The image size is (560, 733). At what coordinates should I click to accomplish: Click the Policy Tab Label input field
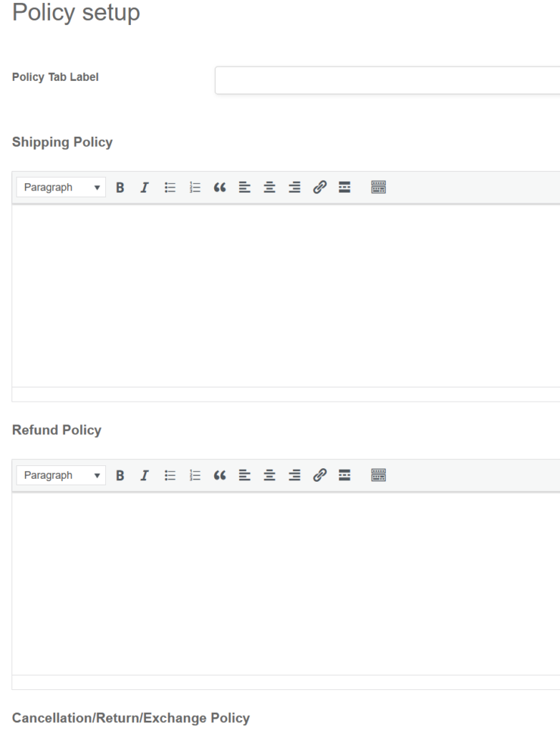click(x=387, y=80)
